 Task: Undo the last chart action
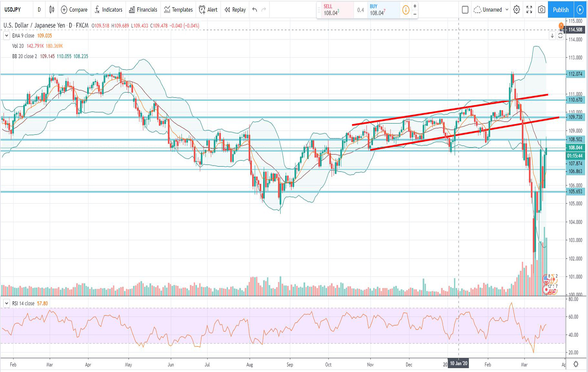pos(255,10)
